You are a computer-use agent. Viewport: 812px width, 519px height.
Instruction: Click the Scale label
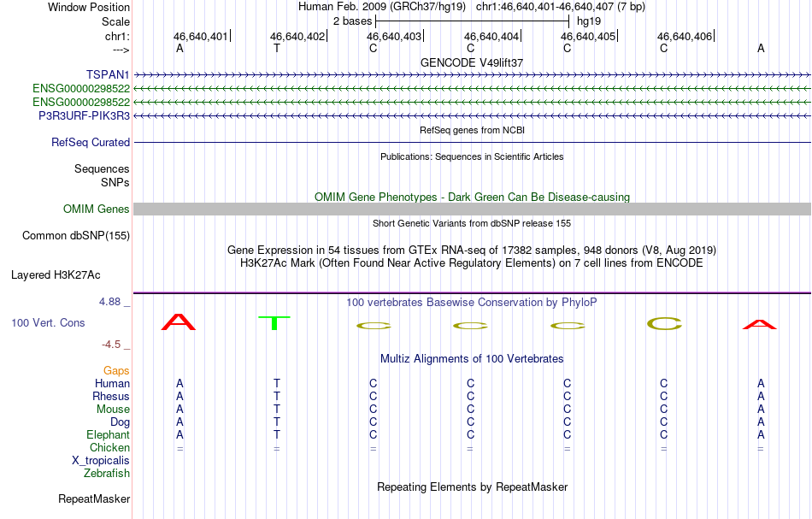tap(115, 21)
